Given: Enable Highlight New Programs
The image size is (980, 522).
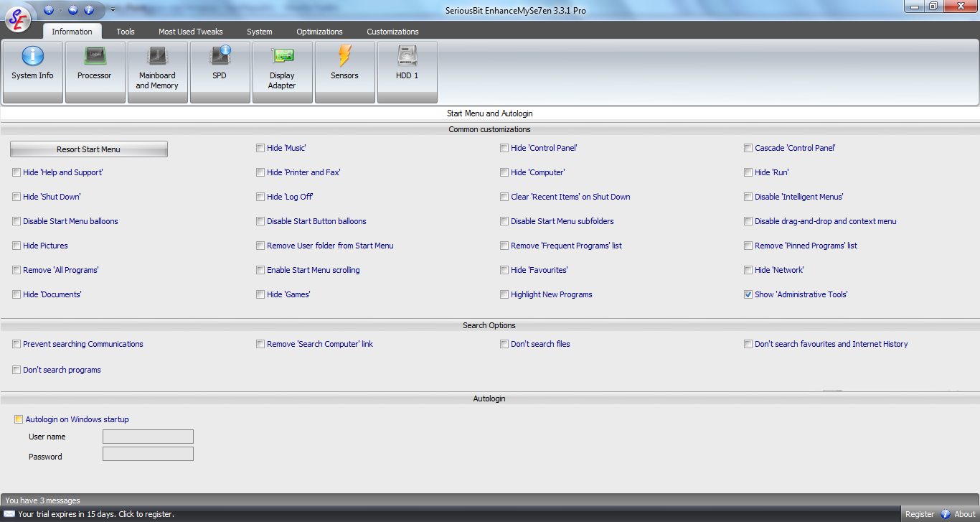Looking at the screenshot, I should coord(504,294).
